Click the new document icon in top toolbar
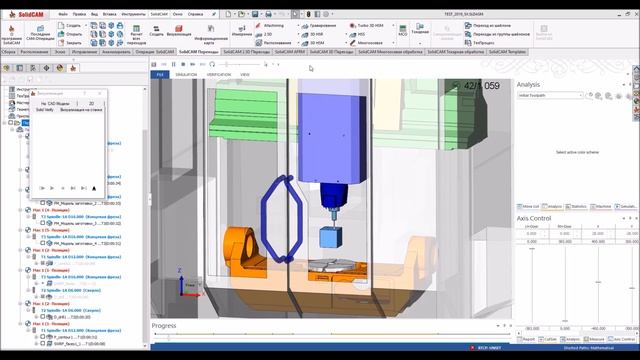This screenshot has height=360, width=640. point(228,14)
